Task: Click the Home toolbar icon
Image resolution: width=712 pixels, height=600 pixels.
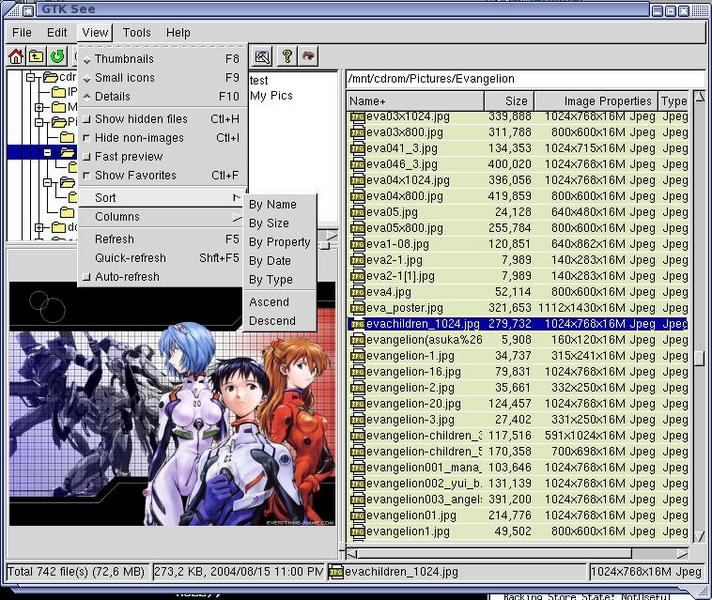Action: click(16, 56)
